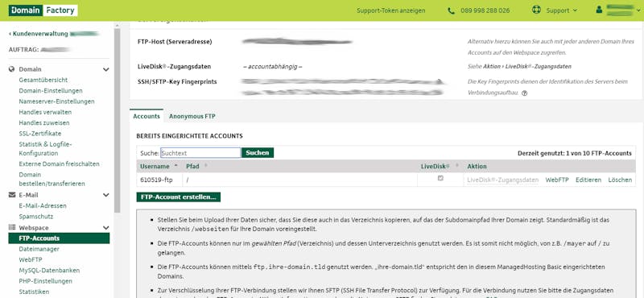Viewport: 644px width, 298px height.
Task: Switch to the Anonymous FTP tab
Action: (x=192, y=116)
